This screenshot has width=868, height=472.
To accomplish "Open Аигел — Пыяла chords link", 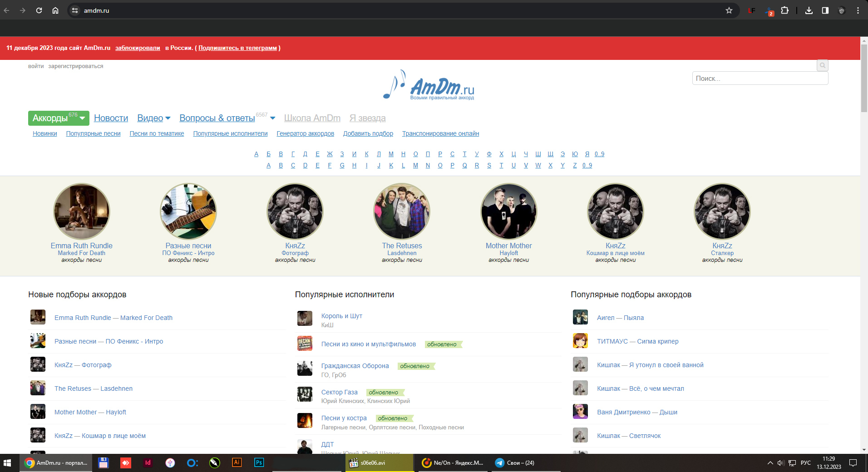I will click(620, 318).
